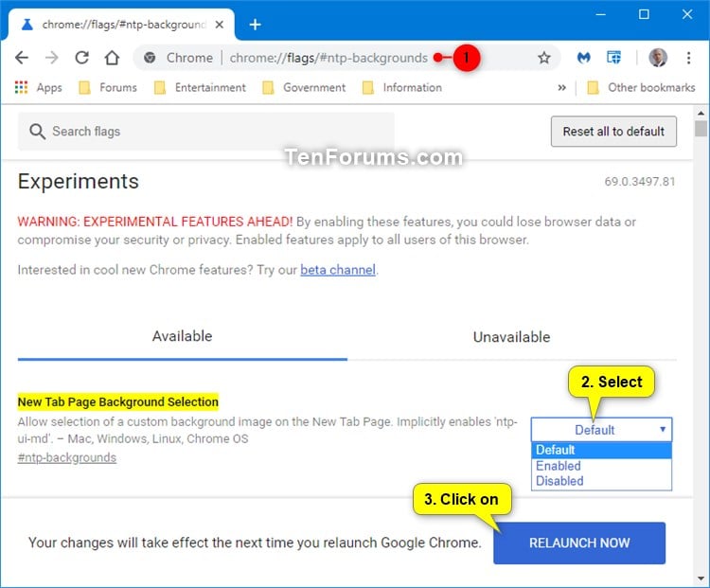The image size is (710, 588).
Task: Click the #ntp-backgrounds anchor link
Action: 67,457
